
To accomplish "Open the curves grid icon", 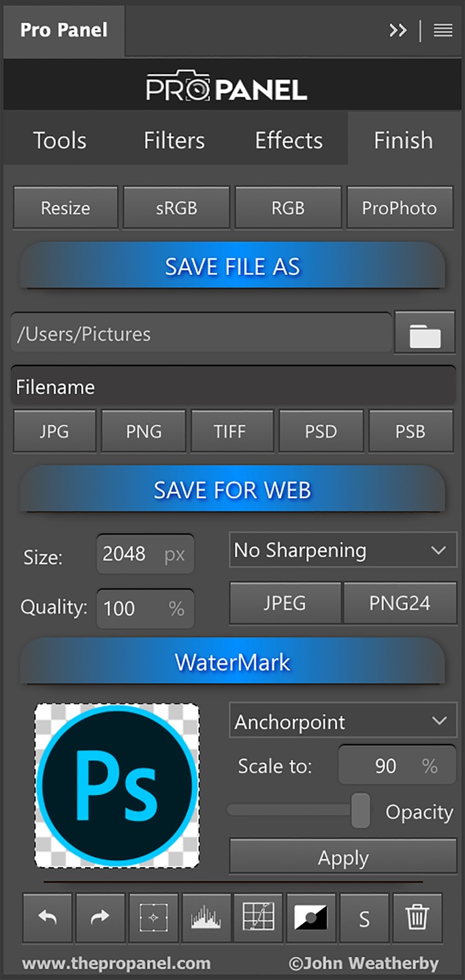I will (x=259, y=918).
